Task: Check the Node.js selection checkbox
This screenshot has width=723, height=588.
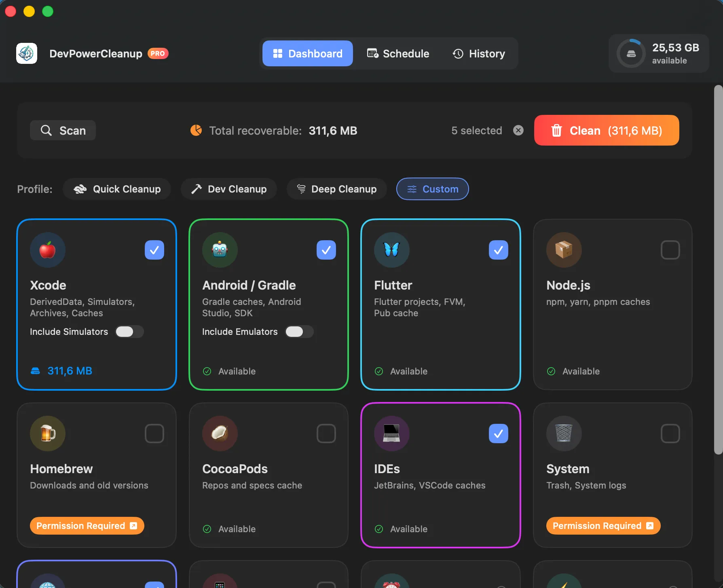Action: 670,250
